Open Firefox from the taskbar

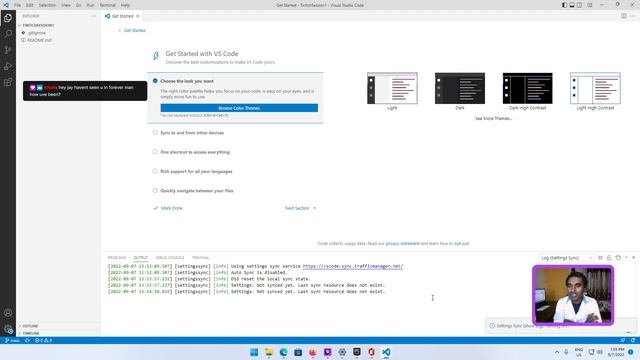[x=313, y=352]
